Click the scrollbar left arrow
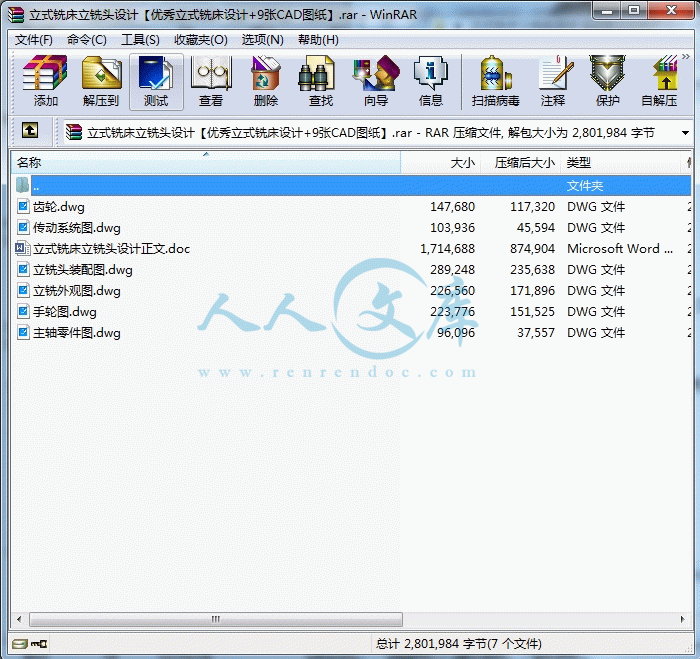Image resolution: width=700 pixels, height=659 pixels. click(x=19, y=619)
